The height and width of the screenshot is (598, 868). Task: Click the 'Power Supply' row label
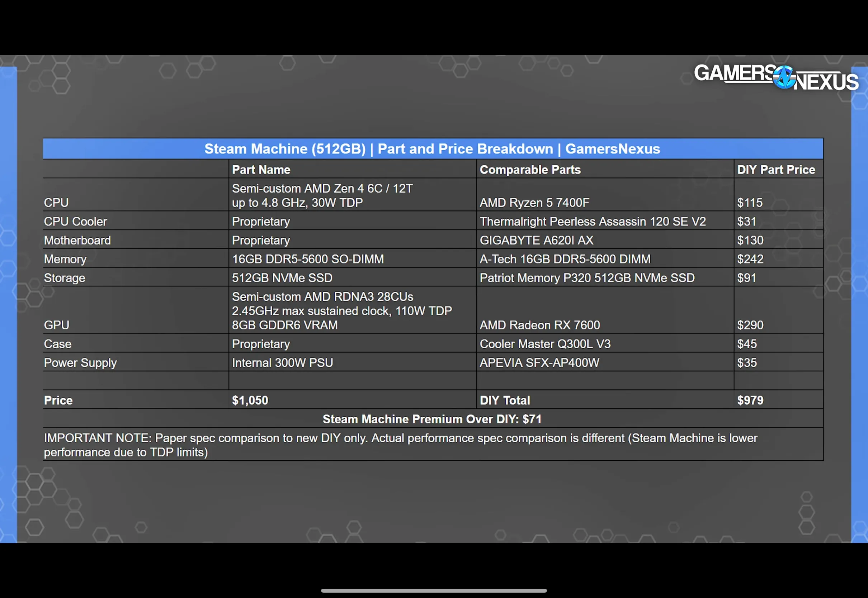click(x=80, y=363)
